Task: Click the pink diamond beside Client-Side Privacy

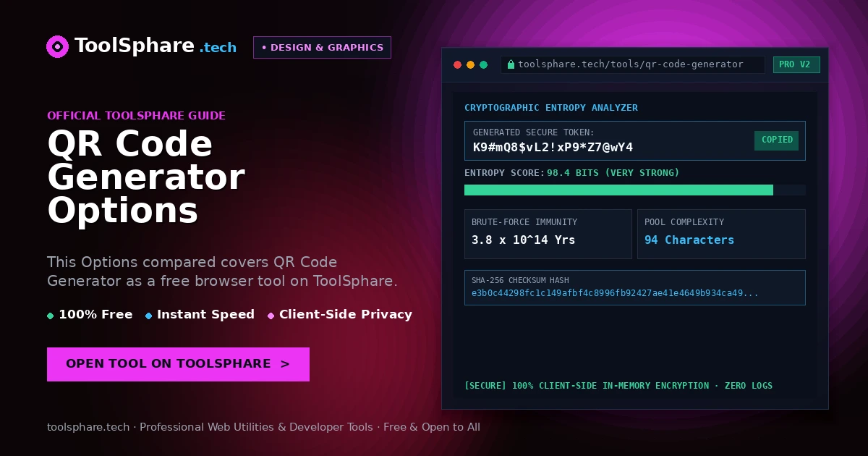Action: 271,316
